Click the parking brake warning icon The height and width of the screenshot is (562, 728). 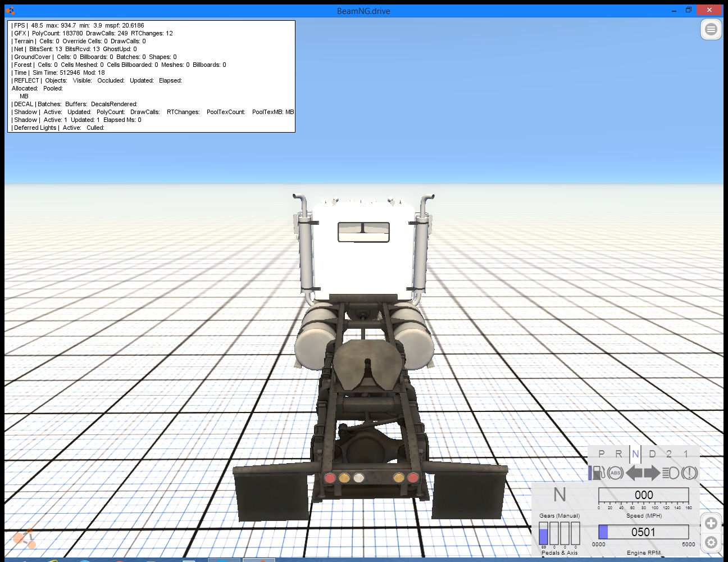pyautogui.click(x=689, y=473)
